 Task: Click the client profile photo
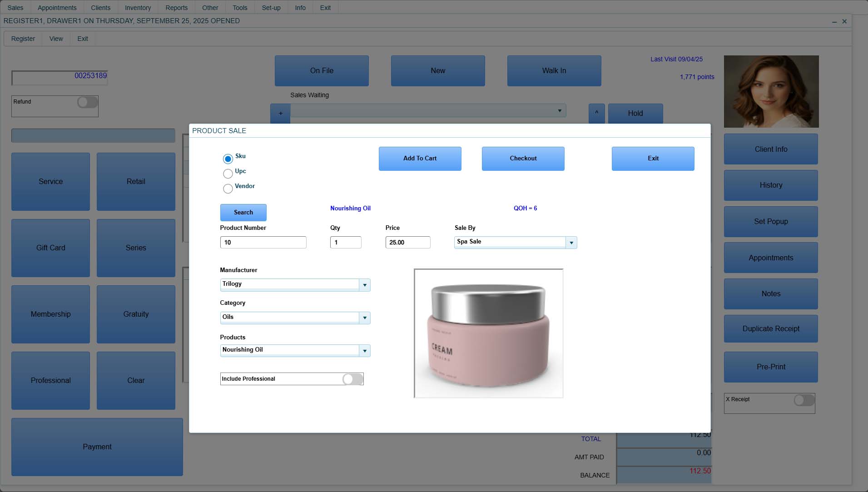point(771,91)
